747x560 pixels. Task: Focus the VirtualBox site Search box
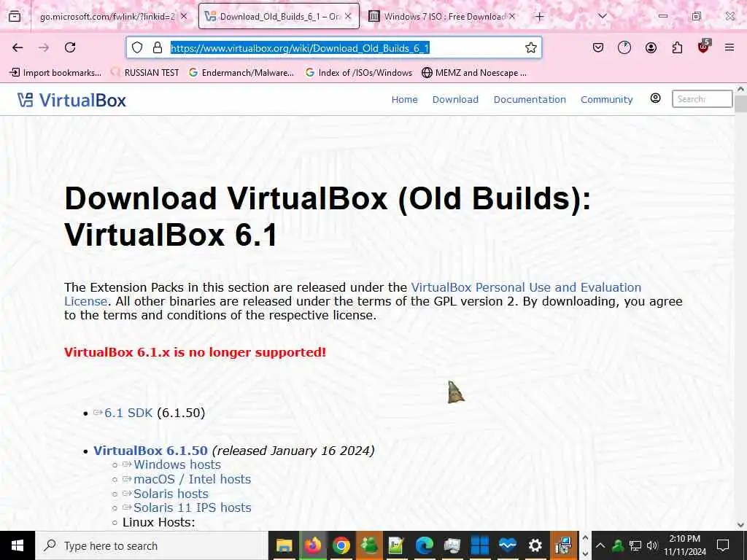pyautogui.click(x=702, y=99)
